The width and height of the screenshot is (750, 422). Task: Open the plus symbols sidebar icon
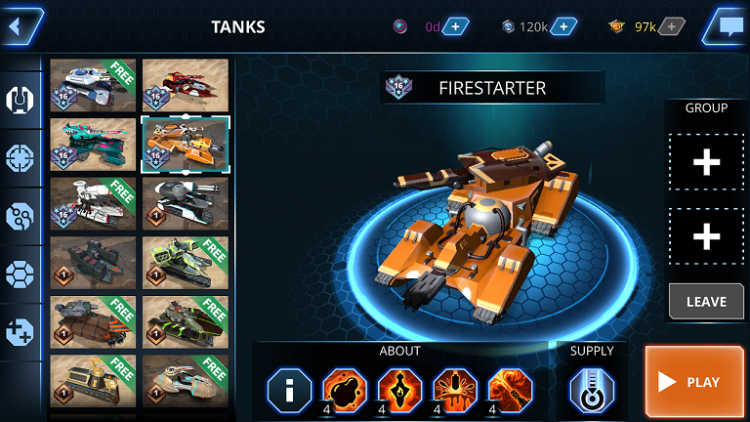coord(20,332)
